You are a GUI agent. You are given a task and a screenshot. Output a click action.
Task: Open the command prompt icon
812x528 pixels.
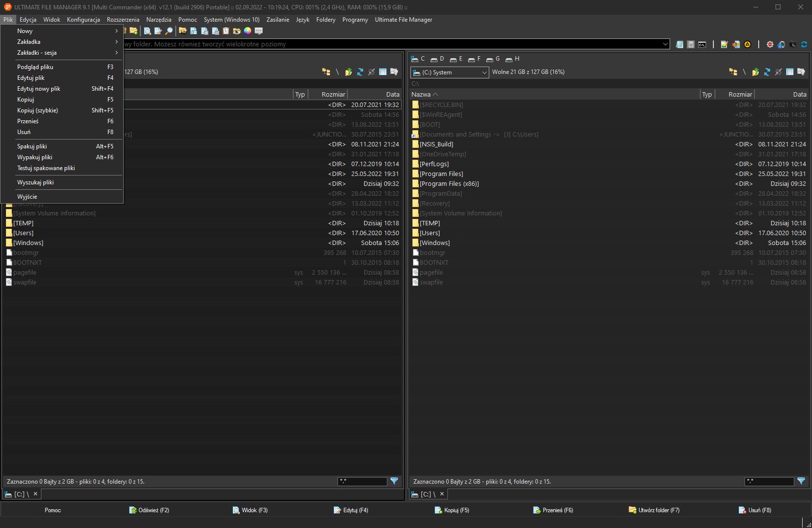pos(702,44)
